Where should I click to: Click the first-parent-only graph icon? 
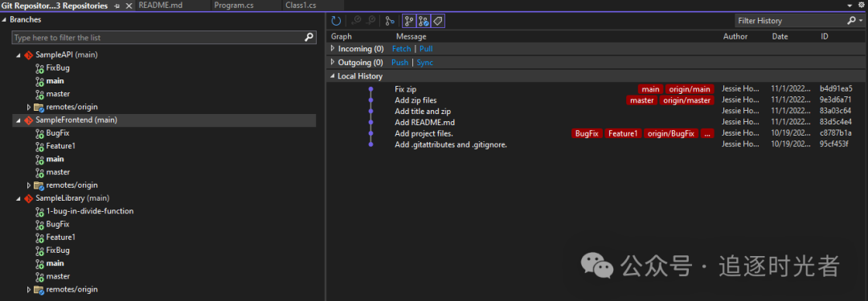click(x=390, y=21)
